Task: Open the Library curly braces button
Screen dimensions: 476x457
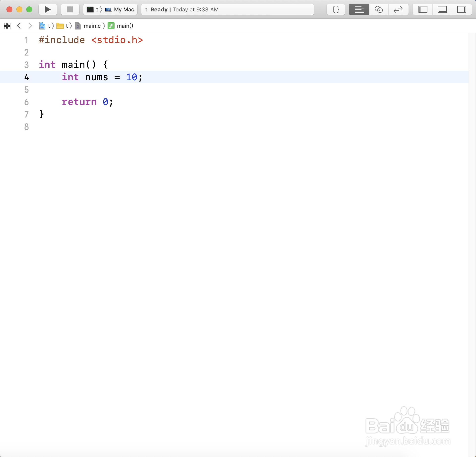Action: [336, 9]
